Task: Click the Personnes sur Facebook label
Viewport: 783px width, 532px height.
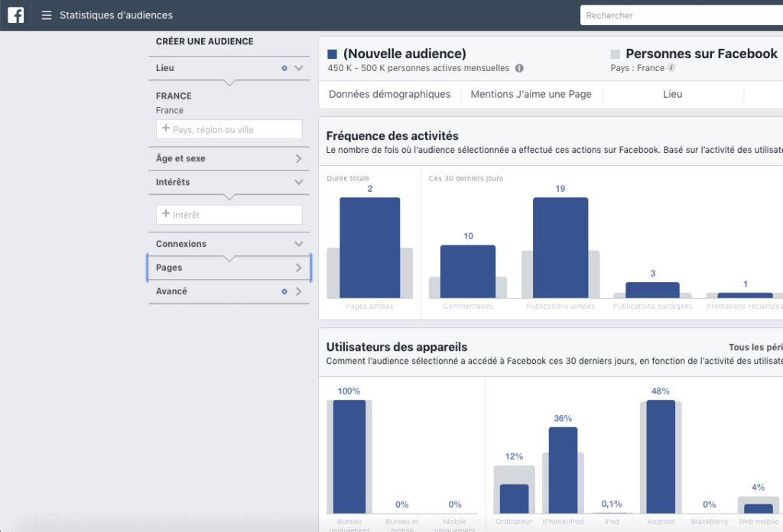Action: [702, 54]
